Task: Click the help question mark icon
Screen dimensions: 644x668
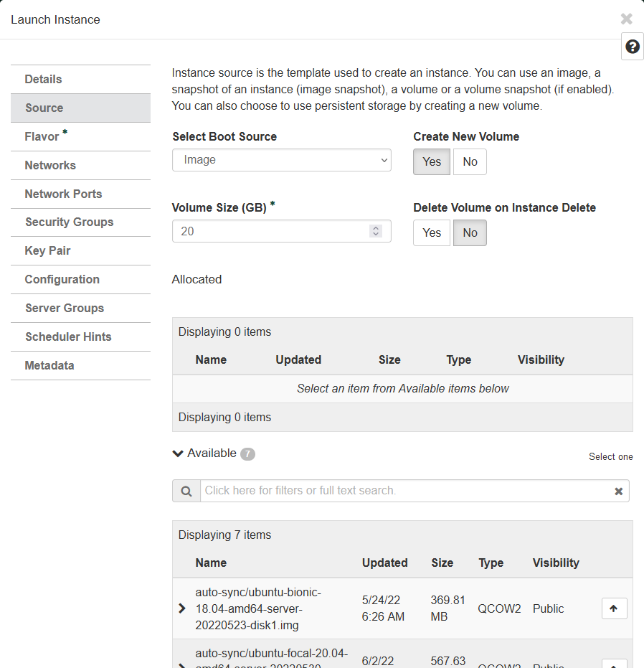Action: coord(632,47)
